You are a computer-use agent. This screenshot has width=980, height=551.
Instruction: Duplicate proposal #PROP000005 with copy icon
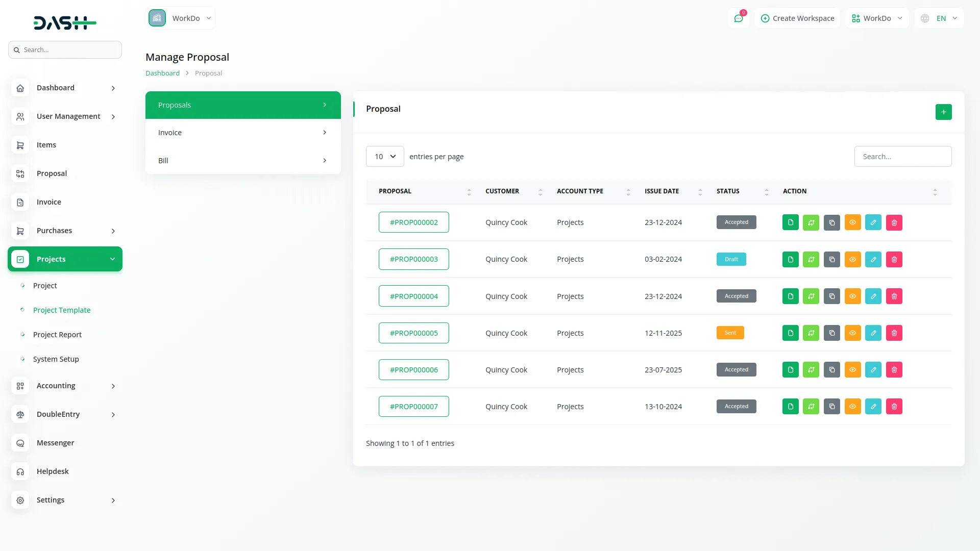(x=831, y=333)
